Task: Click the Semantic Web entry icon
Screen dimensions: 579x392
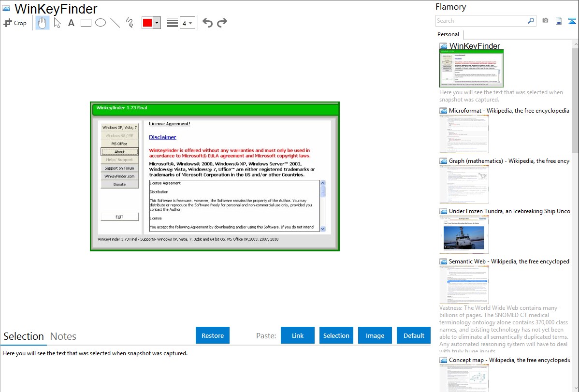Action: [x=443, y=261]
